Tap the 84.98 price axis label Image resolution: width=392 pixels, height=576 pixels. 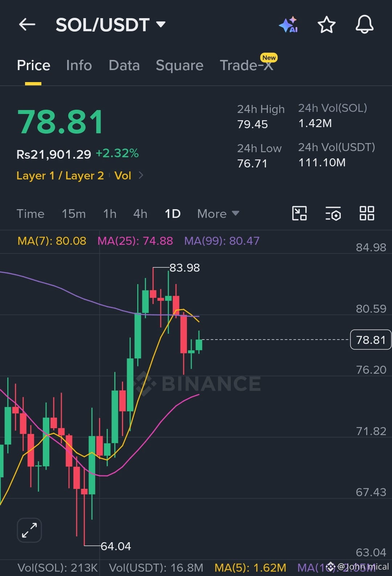[x=371, y=247]
